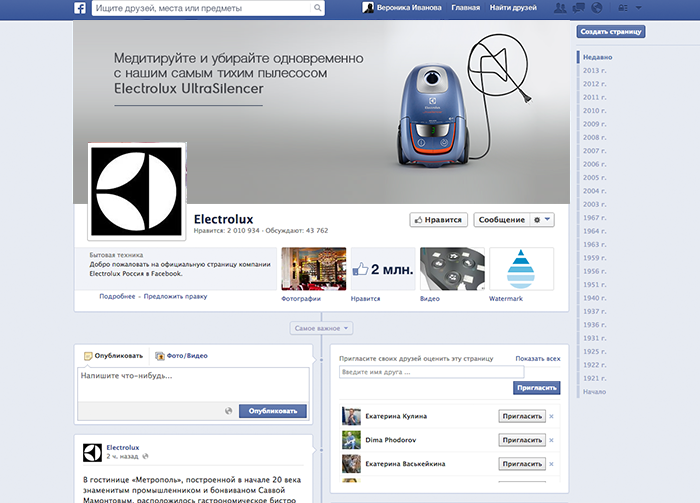Jump to 1931 г. in the timeline
The width and height of the screenshot is (700, 503).
[x=595, y=338]
